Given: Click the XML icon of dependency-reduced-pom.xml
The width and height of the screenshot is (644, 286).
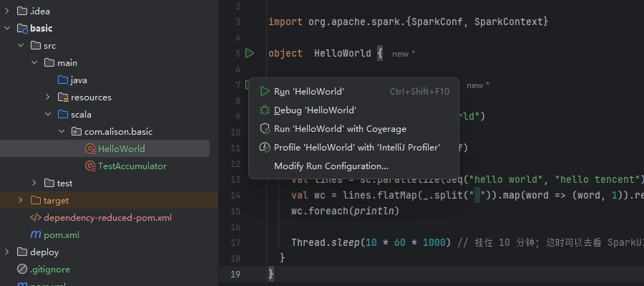Looking at the screenshot, I should pos(36,217).
